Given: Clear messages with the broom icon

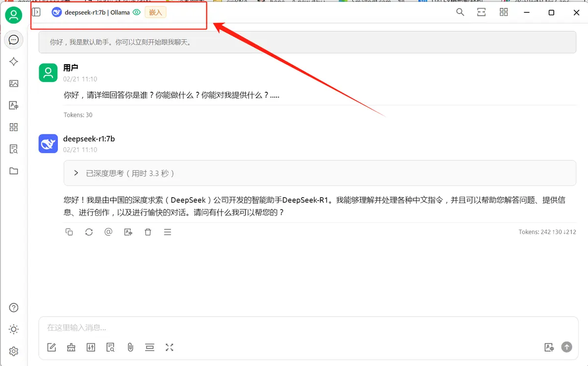Looking at the screenshot, I should pos(71,347).
